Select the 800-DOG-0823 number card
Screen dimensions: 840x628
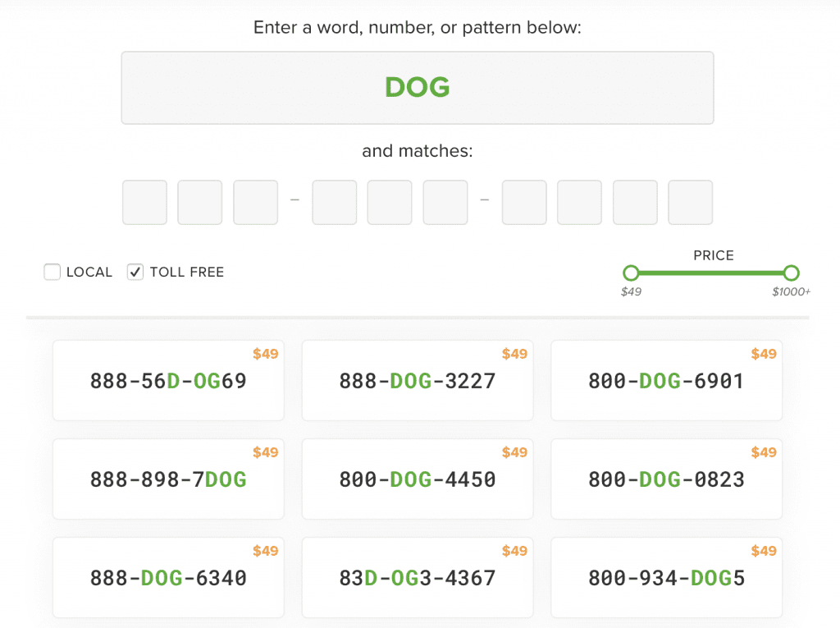666,479
